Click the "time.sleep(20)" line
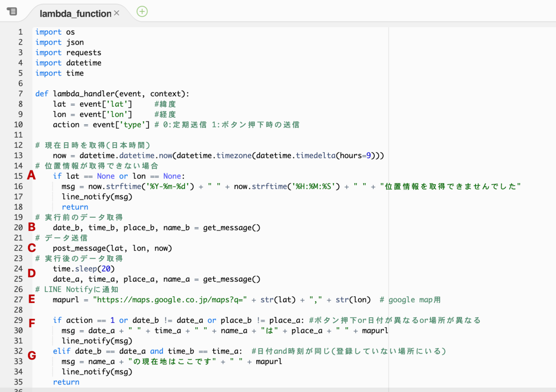 [x=84, y=269]
